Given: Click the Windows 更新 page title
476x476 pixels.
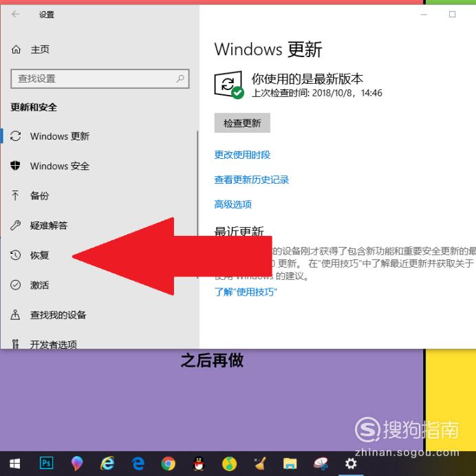Looking at the screenshot, I should tap(268, 49).
